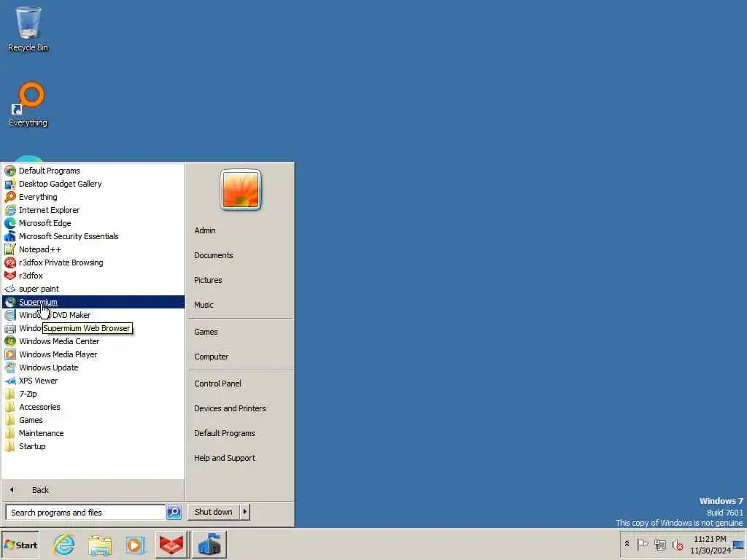
Task: Open Windows Media Player from the programs list
Action: coord(93,354)
